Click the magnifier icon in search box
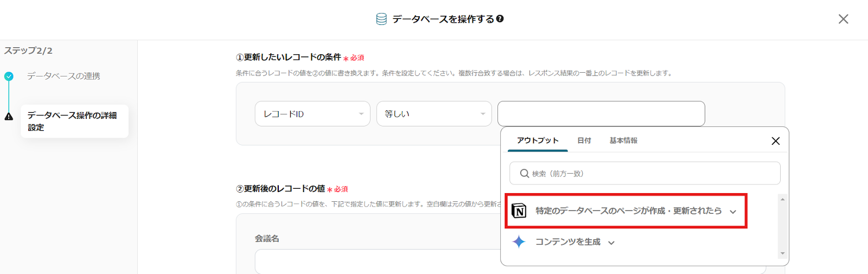Screen dimensions: 868x274 pyautogui.click(x=524, y=174)
